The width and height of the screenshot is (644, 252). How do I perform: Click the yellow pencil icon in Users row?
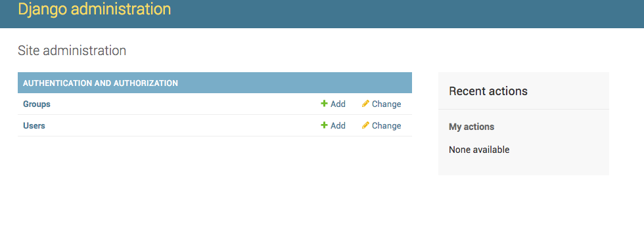365,125
